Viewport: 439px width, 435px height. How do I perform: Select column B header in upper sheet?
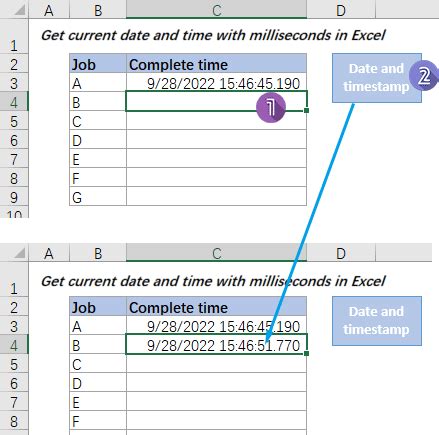point(98,10)
